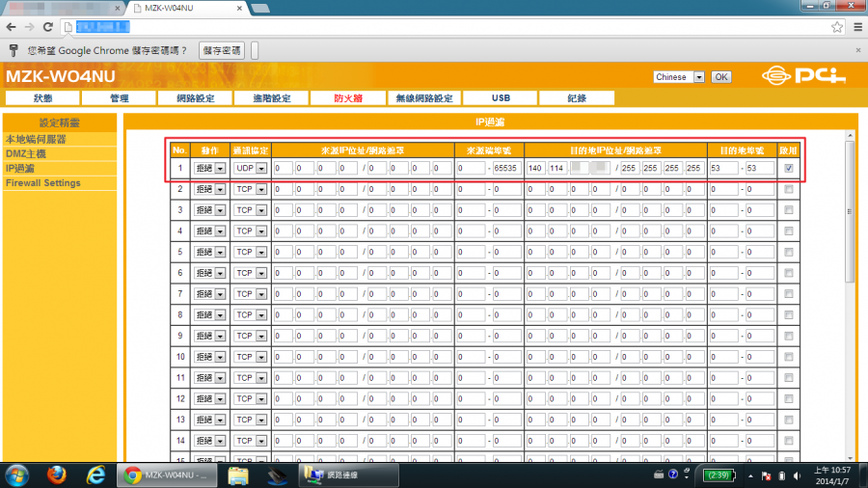Open DMZ主機 link in sidebar
This screenshot has height=488, width=868.
pyautogui.click(x=26, y=153)
